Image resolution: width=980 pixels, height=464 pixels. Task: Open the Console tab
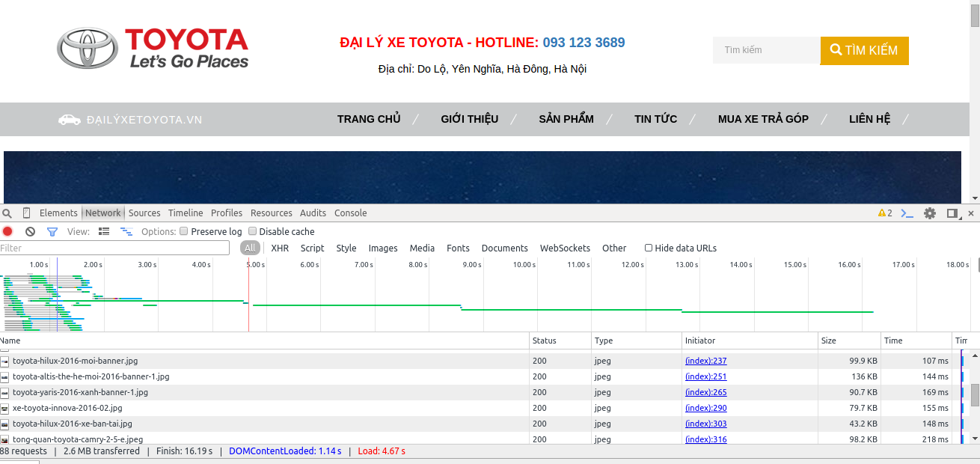coord(350,213)
